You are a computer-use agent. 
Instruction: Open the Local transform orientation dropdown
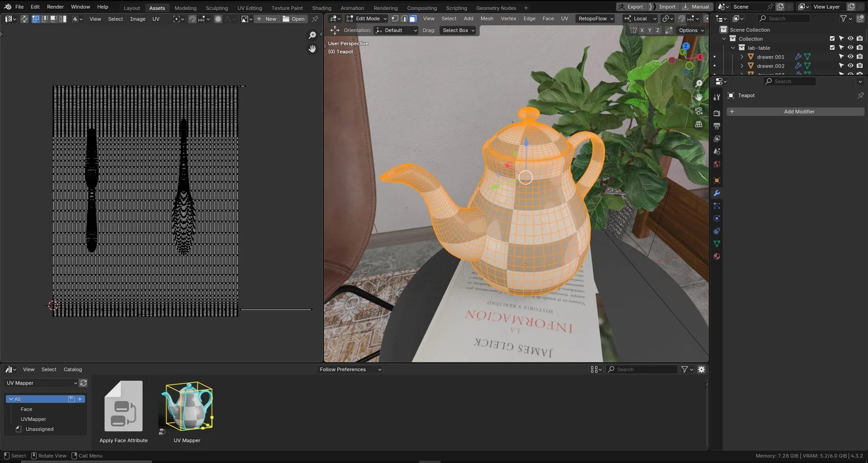coord(640,18)
